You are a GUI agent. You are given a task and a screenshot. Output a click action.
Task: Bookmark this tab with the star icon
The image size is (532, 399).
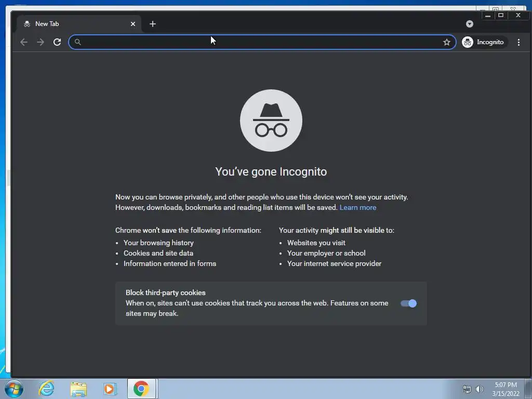point(446,42)
